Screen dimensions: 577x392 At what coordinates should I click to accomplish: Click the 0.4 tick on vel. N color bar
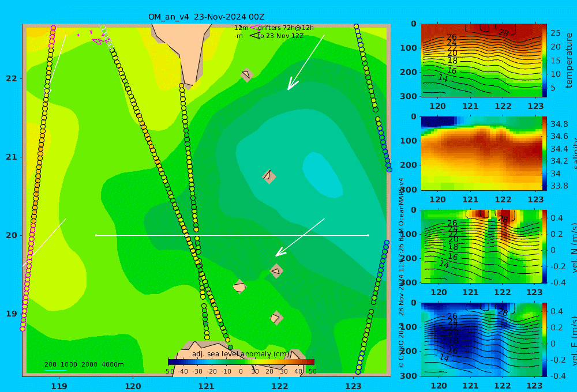click(557, 218)
